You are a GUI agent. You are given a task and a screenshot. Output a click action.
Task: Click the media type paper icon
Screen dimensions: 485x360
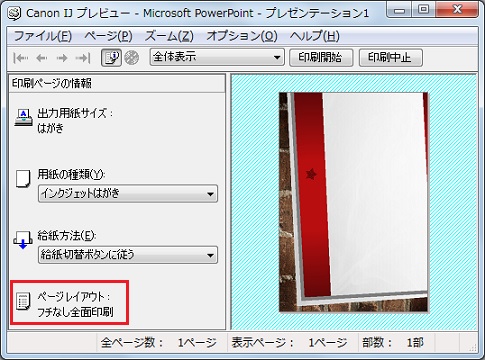23,179
